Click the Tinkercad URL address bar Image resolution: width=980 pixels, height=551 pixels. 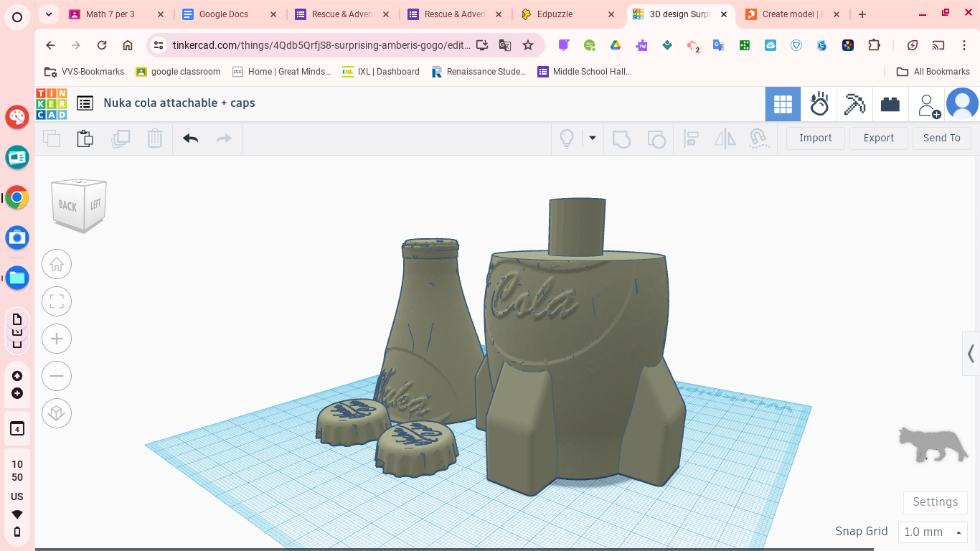322,45
